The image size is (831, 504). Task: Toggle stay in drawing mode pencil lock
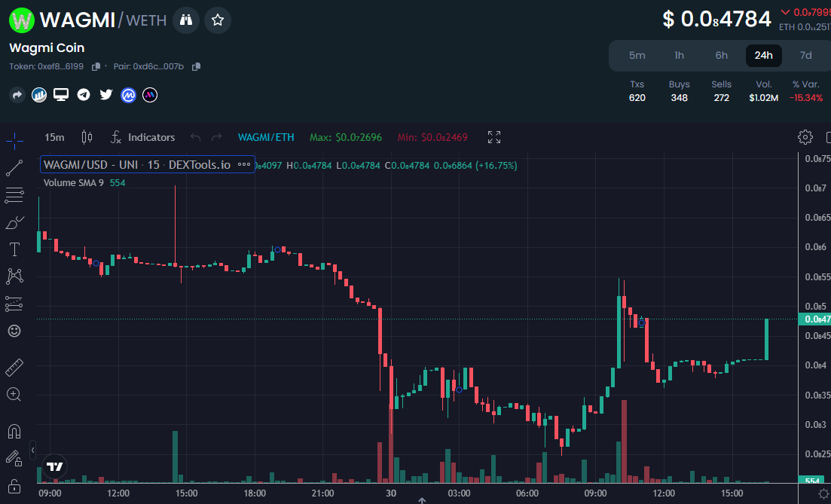[x=14, y=459]
